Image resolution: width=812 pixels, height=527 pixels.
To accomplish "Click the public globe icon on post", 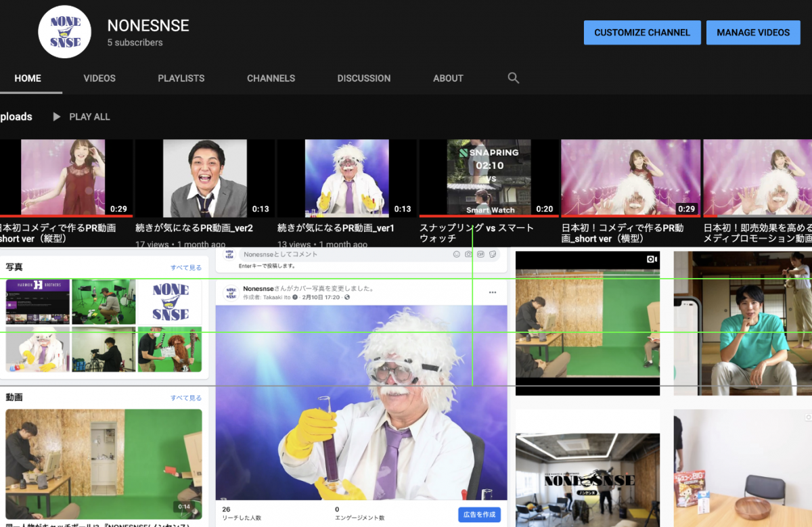I will point(347,297).
